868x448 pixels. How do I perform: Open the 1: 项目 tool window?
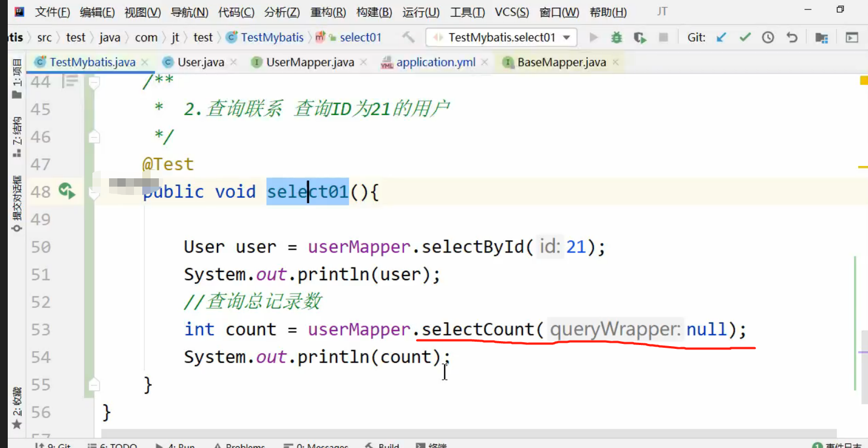[x=17, y=79]
